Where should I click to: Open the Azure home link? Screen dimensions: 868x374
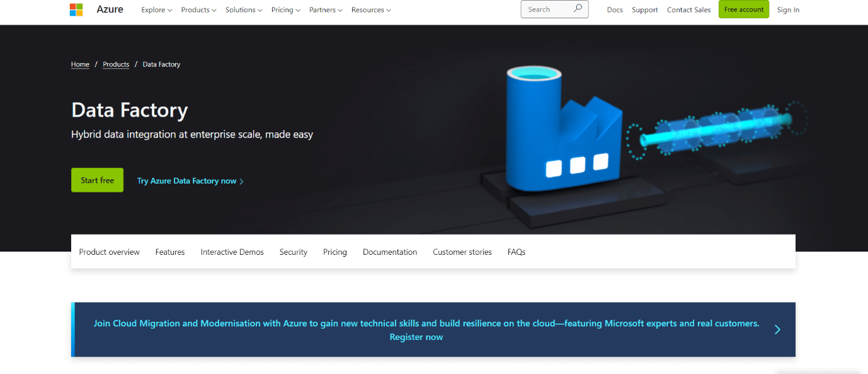point(110,9)
